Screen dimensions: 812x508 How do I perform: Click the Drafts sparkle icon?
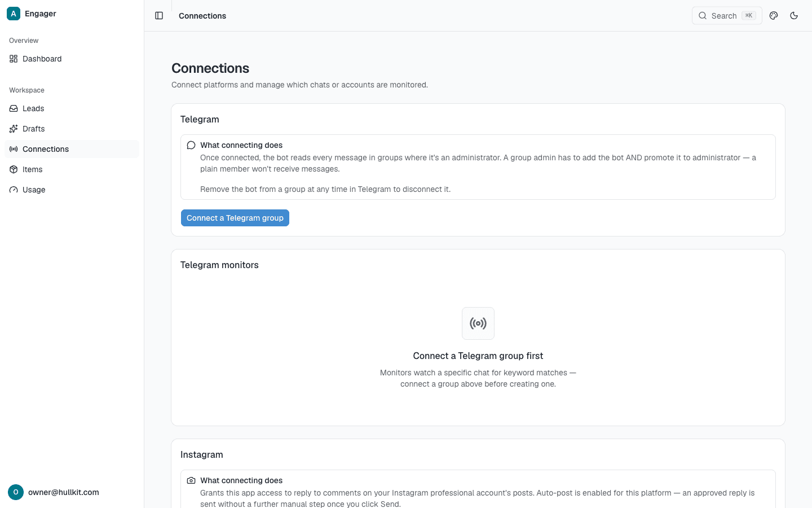point(14,129)
